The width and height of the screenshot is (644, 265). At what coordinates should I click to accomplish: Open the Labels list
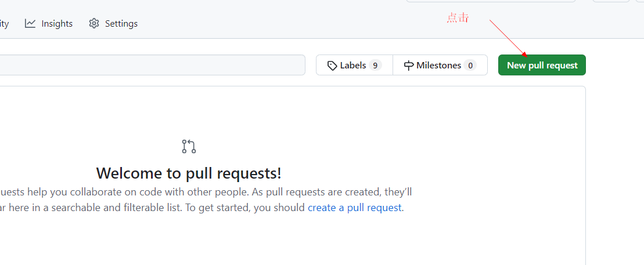(x=354, y=65)
